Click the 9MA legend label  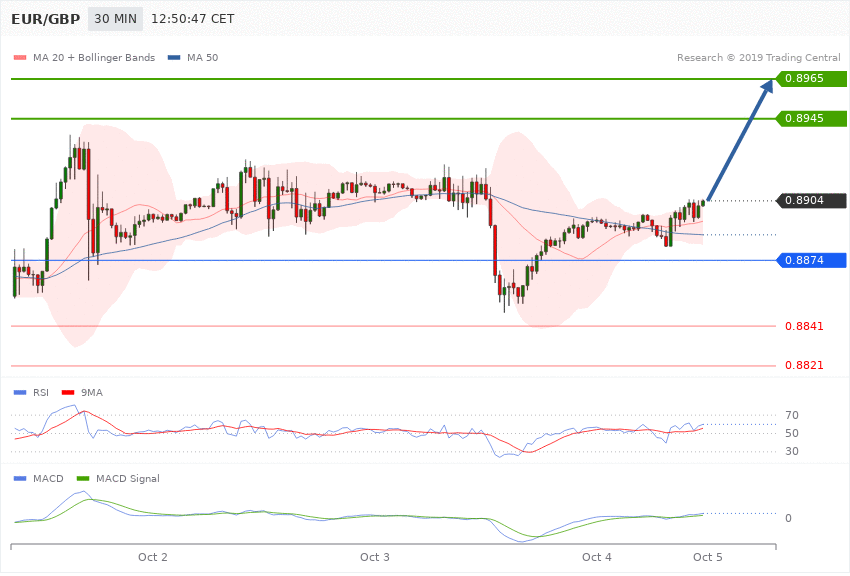pos(92,392)
